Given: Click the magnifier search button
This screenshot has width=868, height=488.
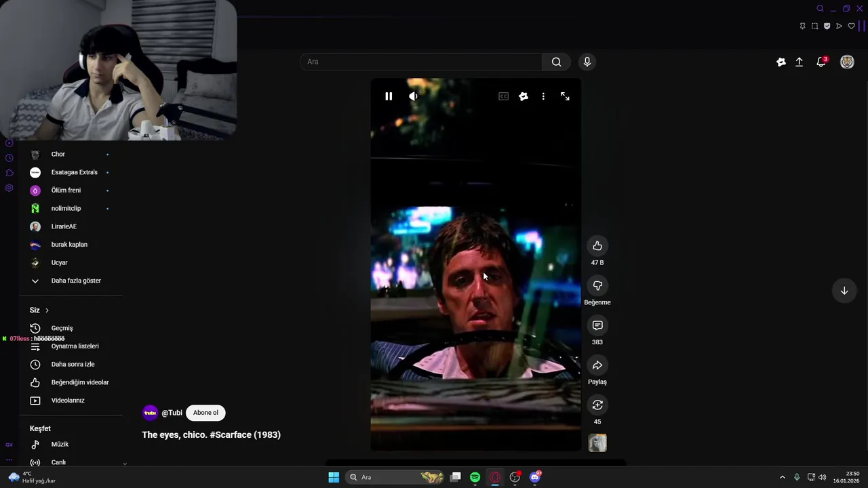Looking at the screenshot, I should coord(556,62).
